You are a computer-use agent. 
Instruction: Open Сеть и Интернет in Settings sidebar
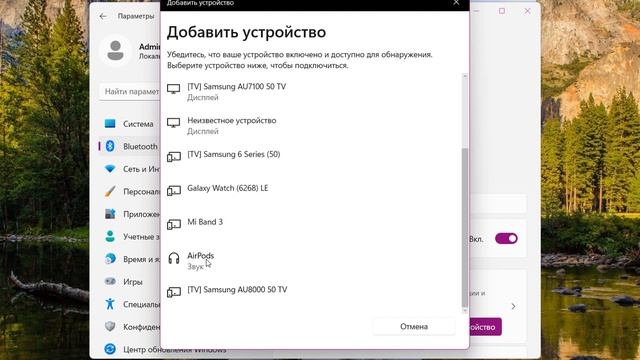129,169
